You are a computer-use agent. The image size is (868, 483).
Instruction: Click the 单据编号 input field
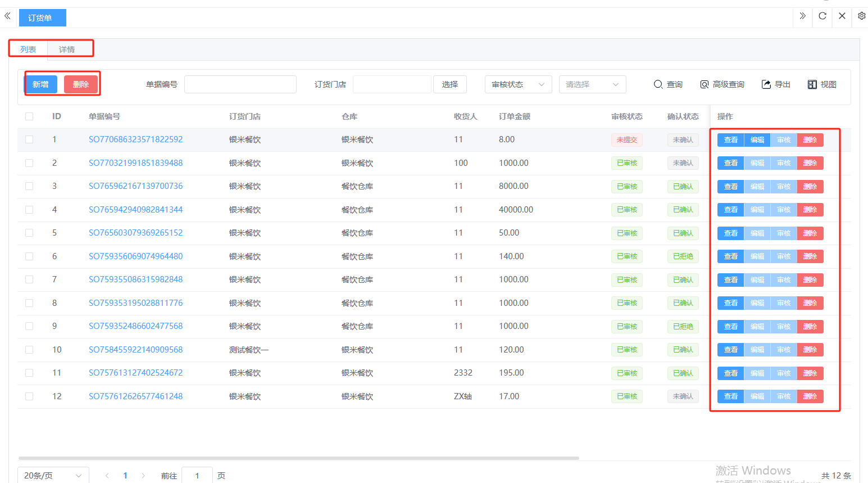240,84
